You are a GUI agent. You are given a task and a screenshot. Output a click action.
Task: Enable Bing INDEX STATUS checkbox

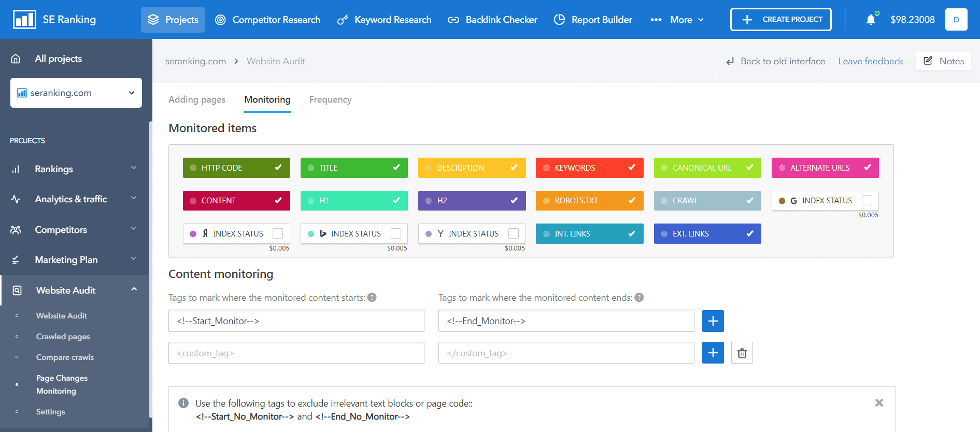click(x=396, y=233)
